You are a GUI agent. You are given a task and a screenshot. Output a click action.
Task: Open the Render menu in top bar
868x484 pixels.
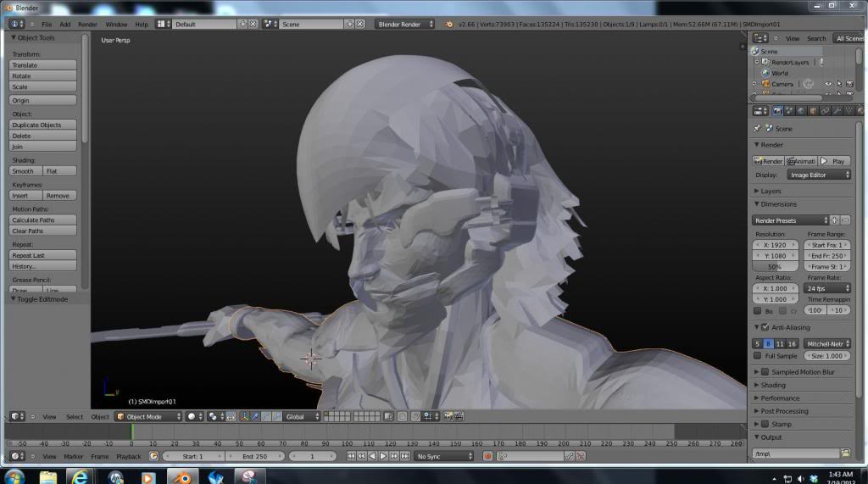(x=87, y=25)
